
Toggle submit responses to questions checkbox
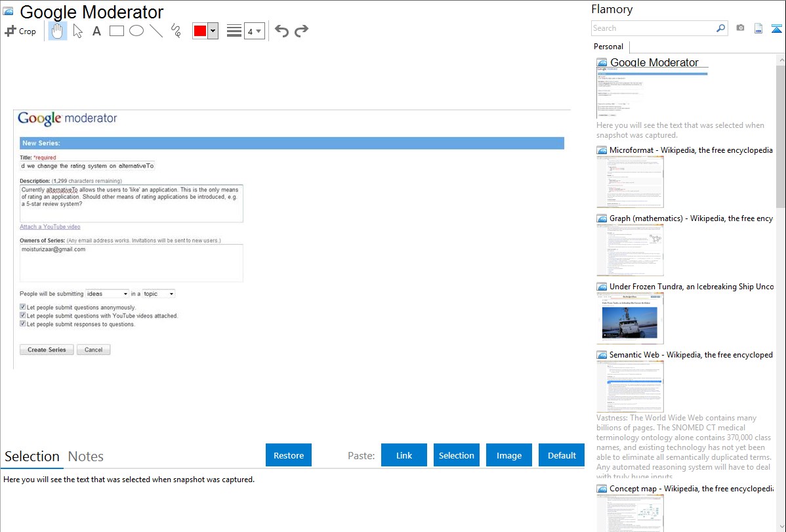22,323
